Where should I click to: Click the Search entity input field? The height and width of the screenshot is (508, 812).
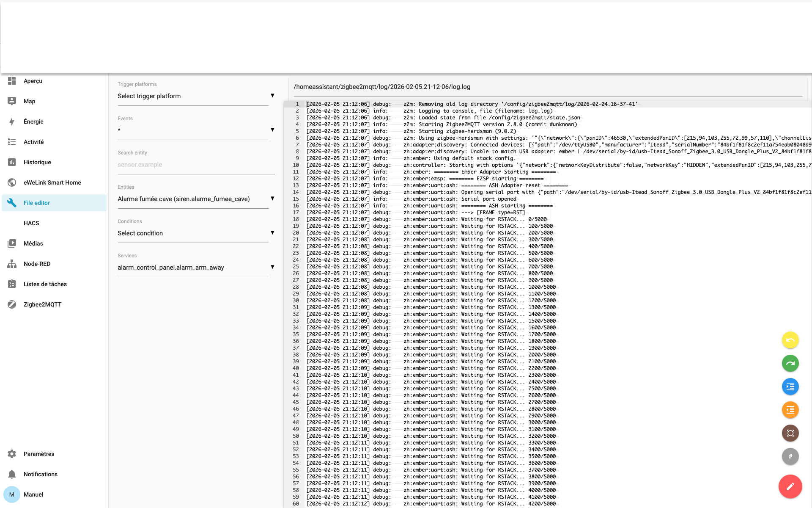coord(196,165)
